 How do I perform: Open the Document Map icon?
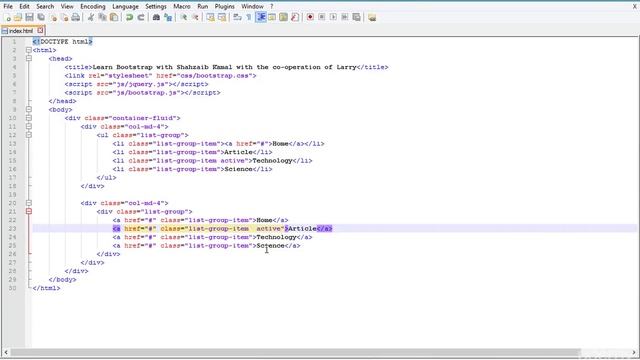(x=283, y=17)
